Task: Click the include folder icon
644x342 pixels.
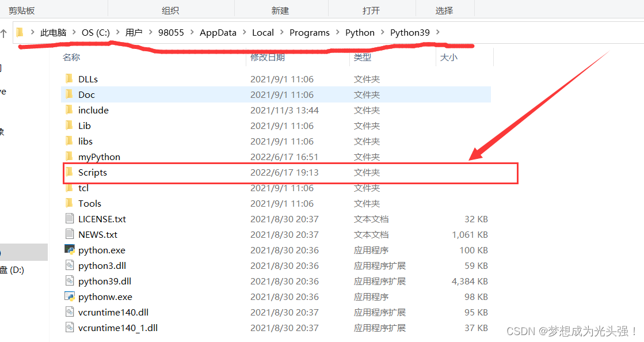Action: (69, 110)
